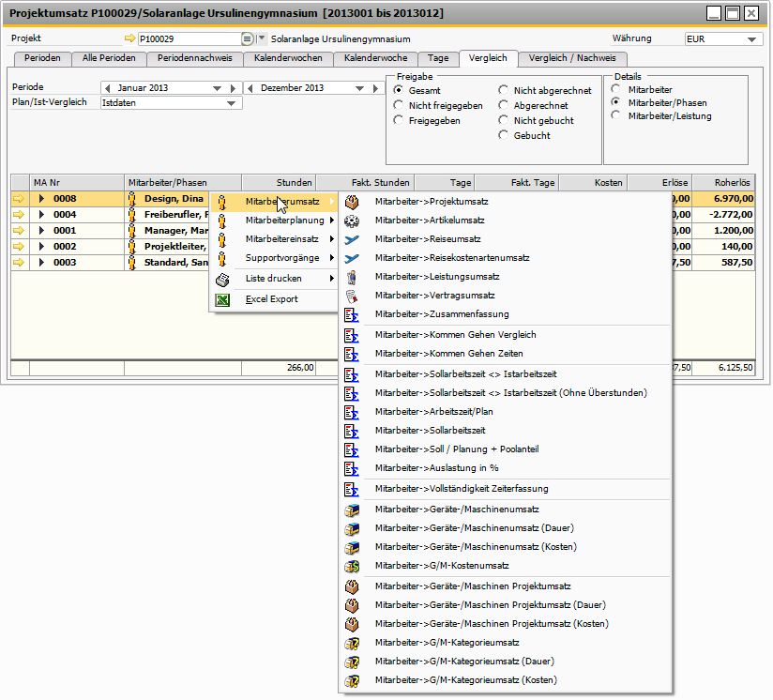773x700 pixels.
Task: Step end period back with left arrow
Action: coord(250,88)
